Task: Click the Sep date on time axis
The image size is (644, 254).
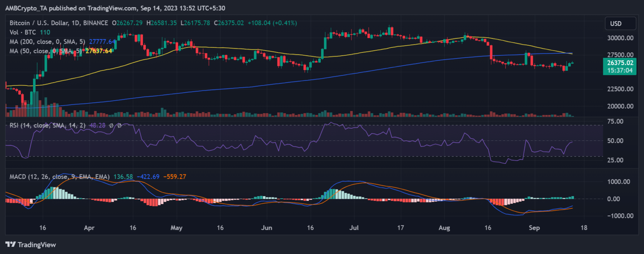Action: pyautogui.click(x=534, y=228)
